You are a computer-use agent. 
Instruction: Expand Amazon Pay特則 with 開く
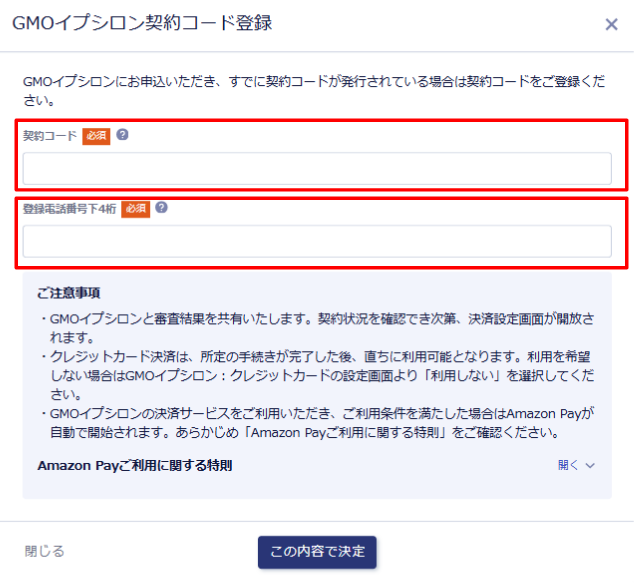click(x=568, y=465)
